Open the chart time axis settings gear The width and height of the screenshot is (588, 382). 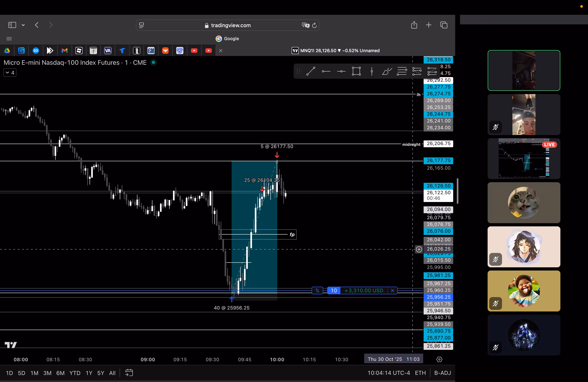(439, 359)
